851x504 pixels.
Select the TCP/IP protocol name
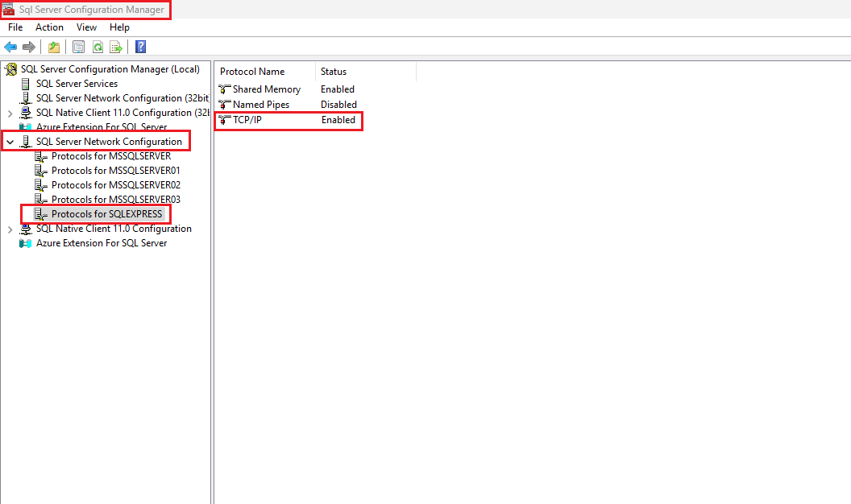coord(247,120)
